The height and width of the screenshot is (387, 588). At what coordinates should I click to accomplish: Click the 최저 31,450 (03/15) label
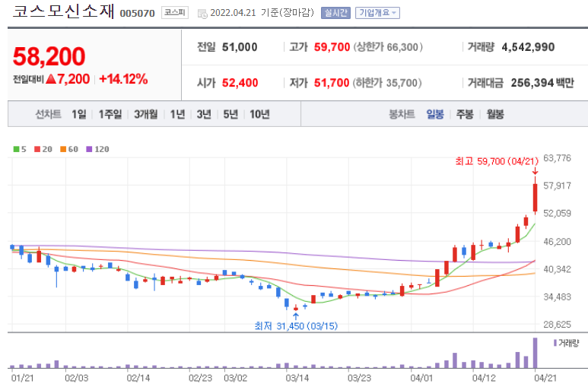coord(296,326)
